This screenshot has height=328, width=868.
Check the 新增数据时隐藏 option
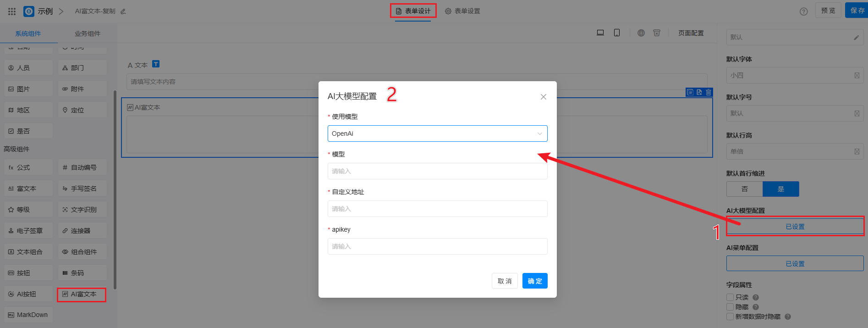pyautogui.click(x=730, y=317)
